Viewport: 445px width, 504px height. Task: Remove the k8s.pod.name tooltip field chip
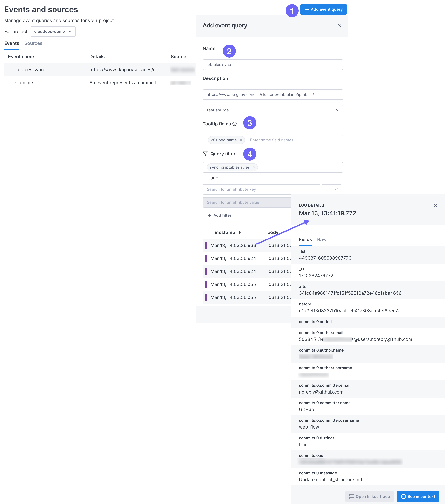pyautogui.click(x=241, y=140)
